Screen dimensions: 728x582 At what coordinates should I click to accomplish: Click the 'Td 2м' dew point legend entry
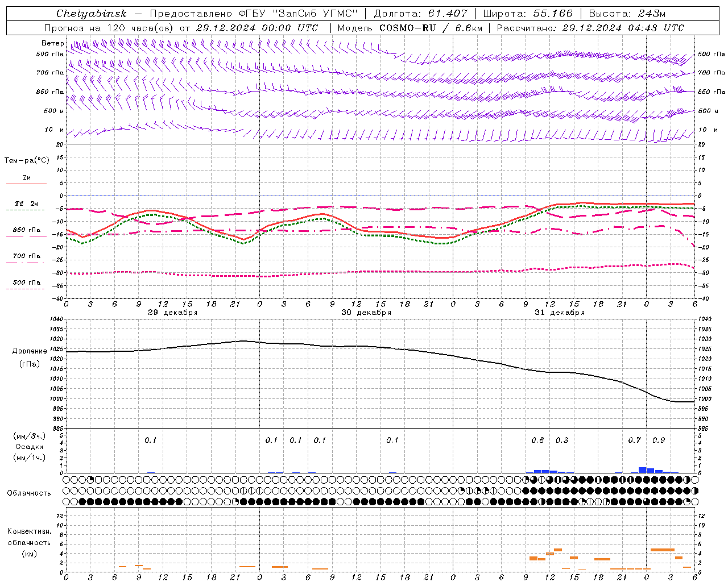[x=27, y=203]
